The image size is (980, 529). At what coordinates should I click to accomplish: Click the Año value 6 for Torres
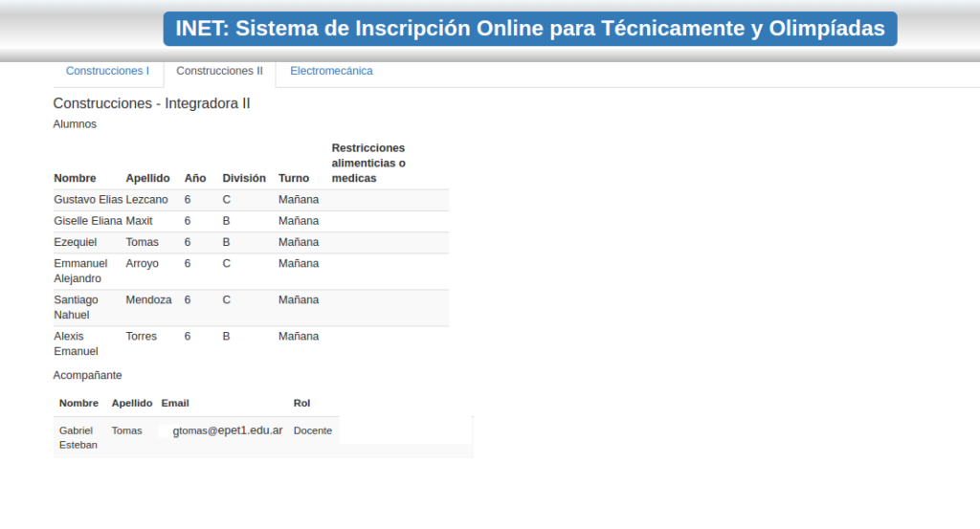[188, 336]
